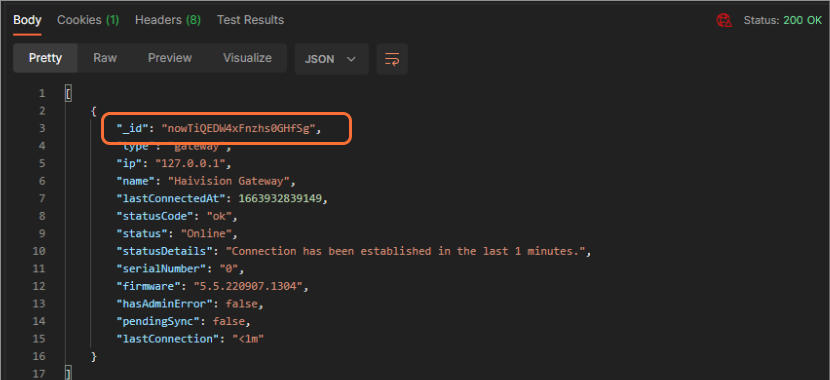830x380 pixels.
Task: Select the Pretty view button
Action: [46, 58]
